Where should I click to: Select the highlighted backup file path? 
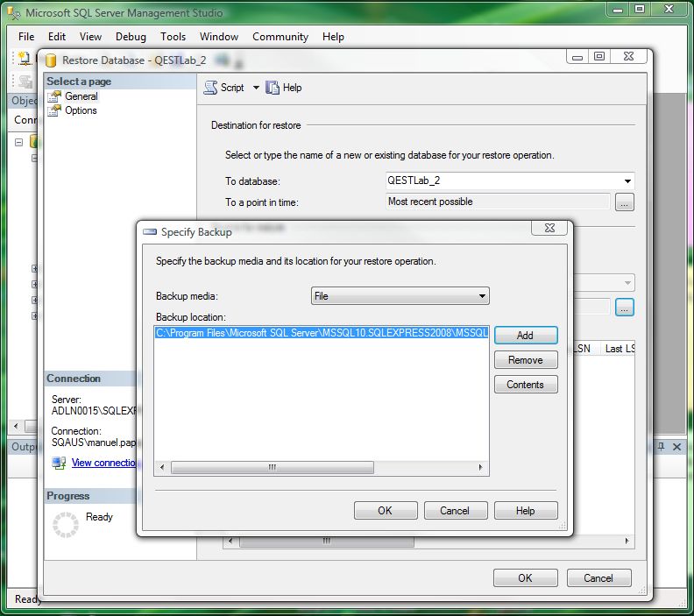[x=321, y=333]
